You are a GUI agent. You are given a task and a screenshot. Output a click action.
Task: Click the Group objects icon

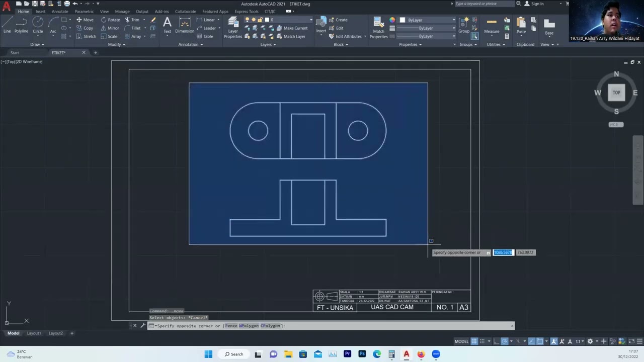[464, 25]
